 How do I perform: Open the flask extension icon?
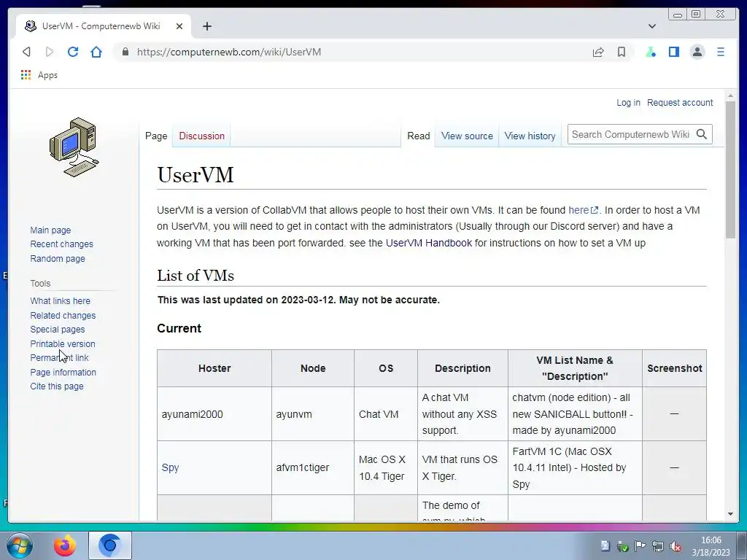coord(651,52)
